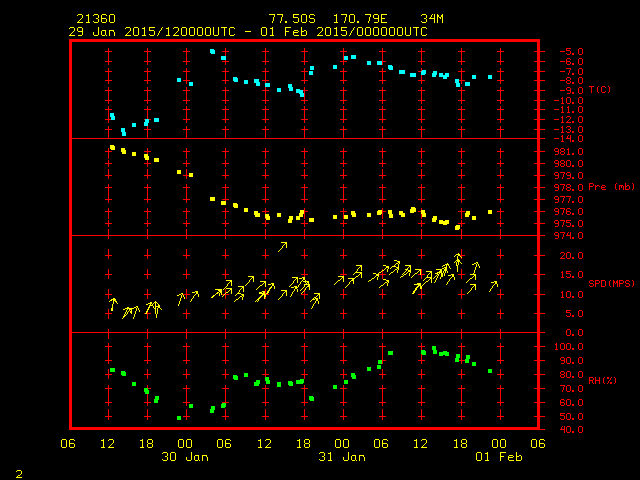Click the T(C) temperature axis title
Viewport: 640px width, 480px height.
click(x=600, y=90)
